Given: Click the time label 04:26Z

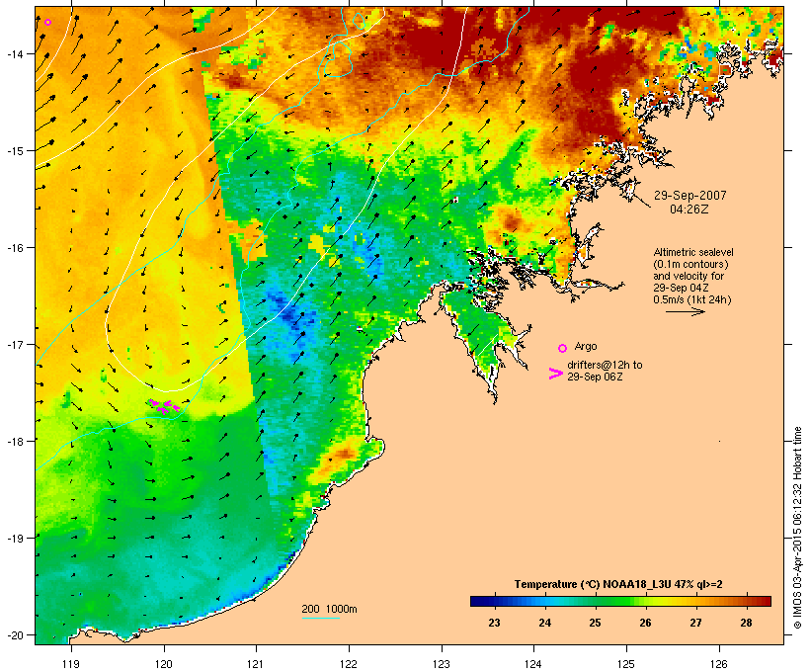Looking at the screenshot, I should pyautogui.click(x=689, y=210).
